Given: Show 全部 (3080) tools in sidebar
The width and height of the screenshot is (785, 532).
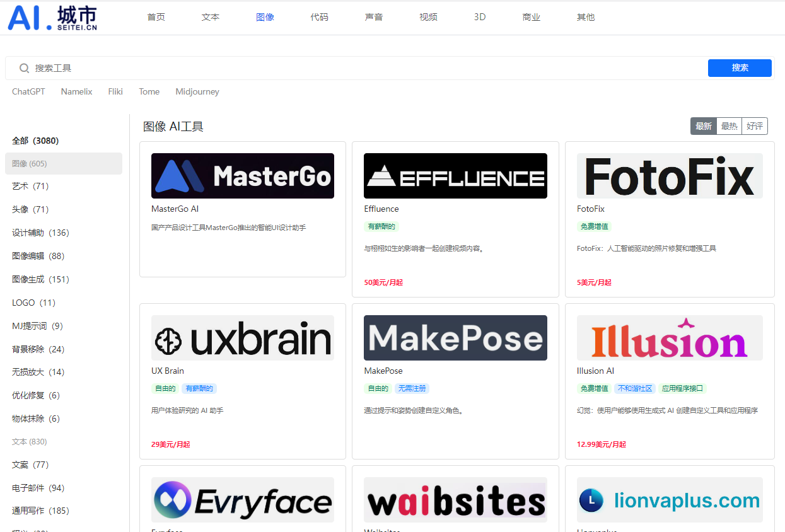Looking at the screenshot, I should (x=35, y=141).
